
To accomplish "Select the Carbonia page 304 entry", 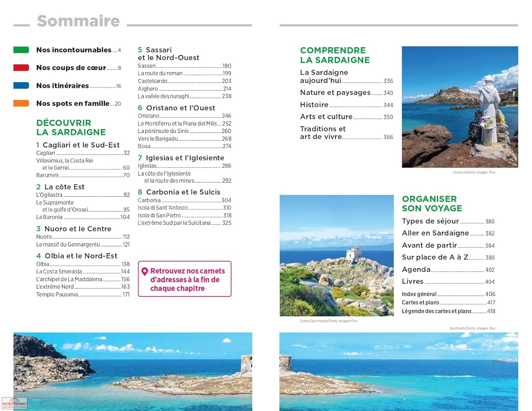I will tap(184, 200).
